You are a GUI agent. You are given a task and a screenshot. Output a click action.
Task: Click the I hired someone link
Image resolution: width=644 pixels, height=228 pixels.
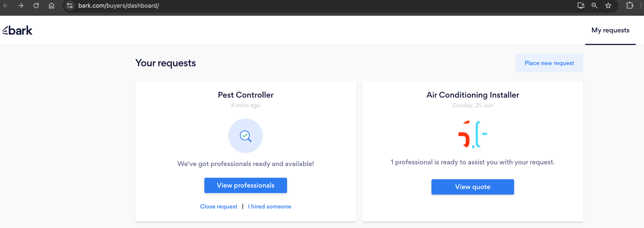[x=269, y=207]
